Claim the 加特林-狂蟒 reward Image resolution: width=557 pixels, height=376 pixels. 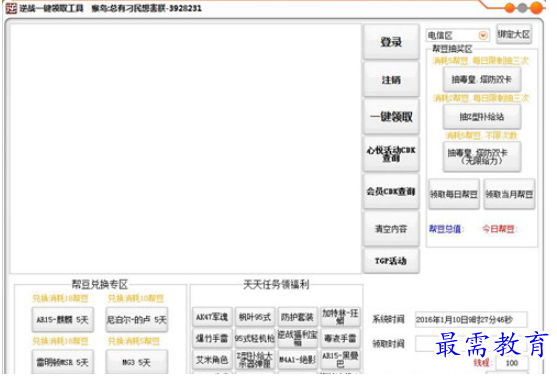tap(340, 317)
